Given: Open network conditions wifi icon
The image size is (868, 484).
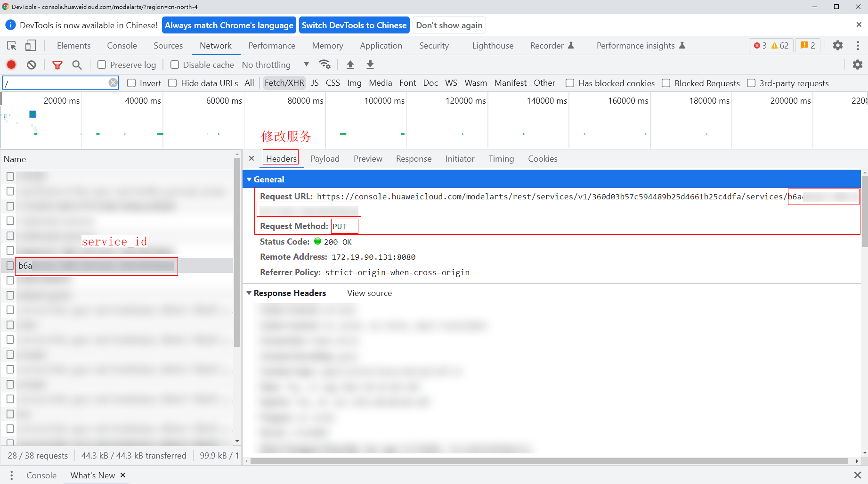Looking at the screenshot, I should coord(324,65).
